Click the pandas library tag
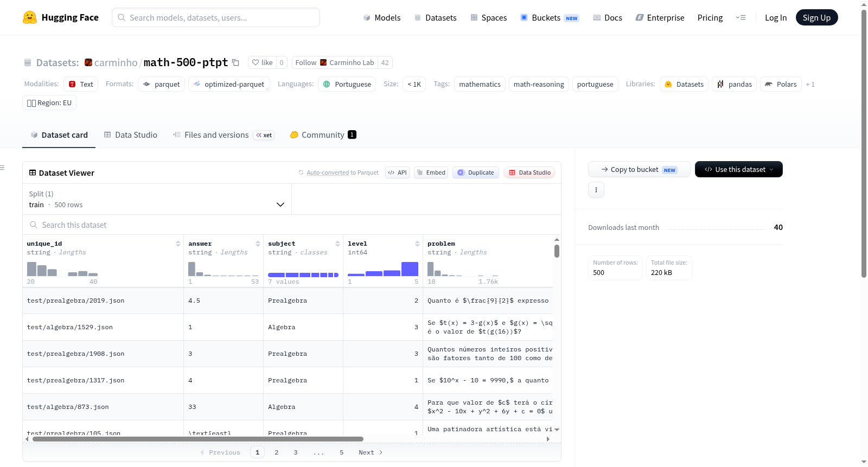868x467 pixels. click(734, 84)
